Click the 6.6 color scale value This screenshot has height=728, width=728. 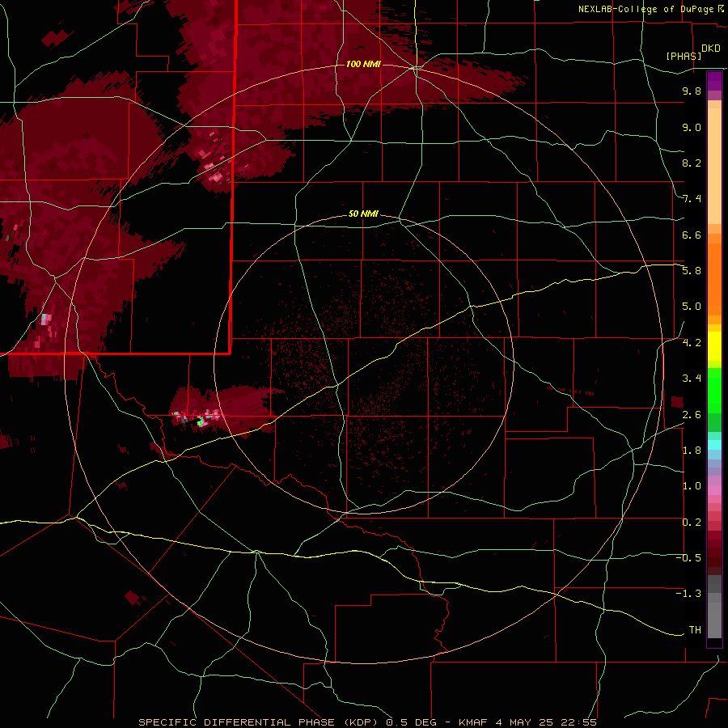692,235
